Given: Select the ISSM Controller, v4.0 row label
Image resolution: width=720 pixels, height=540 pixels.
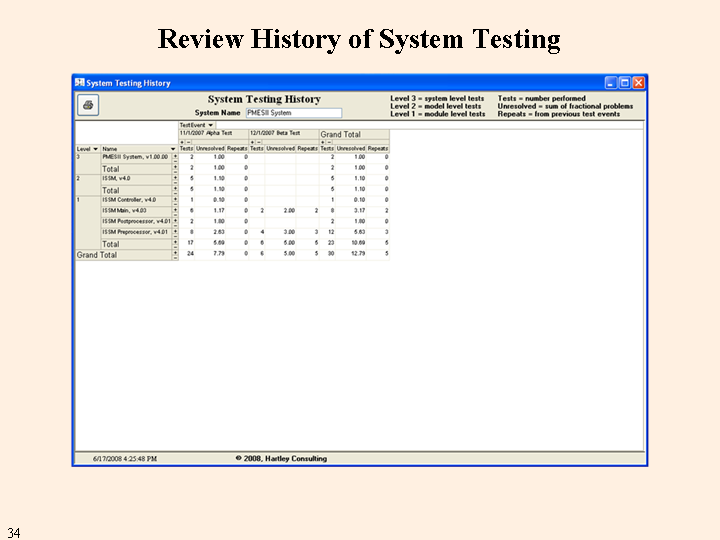Looking at the screenshot, I should [x=136, y=200].
